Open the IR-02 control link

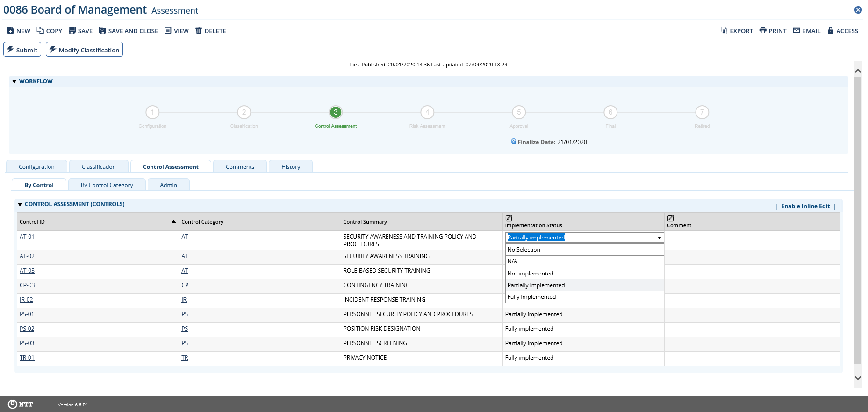pos(26,300)
